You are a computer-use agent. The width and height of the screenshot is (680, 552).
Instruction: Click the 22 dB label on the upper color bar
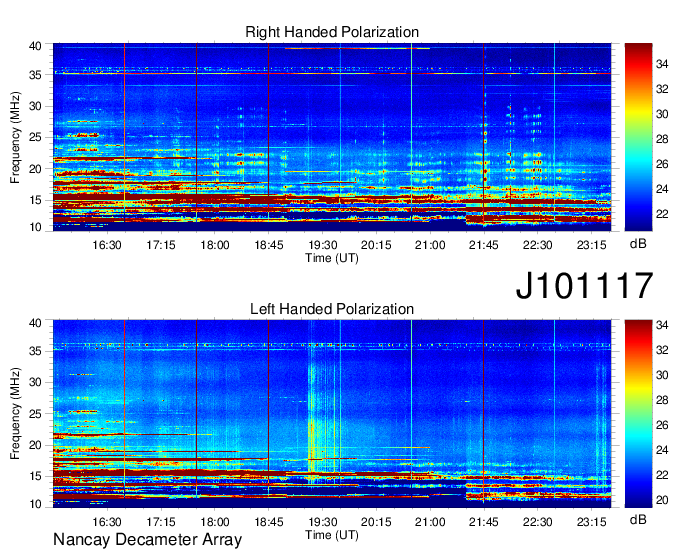[662, 214]
